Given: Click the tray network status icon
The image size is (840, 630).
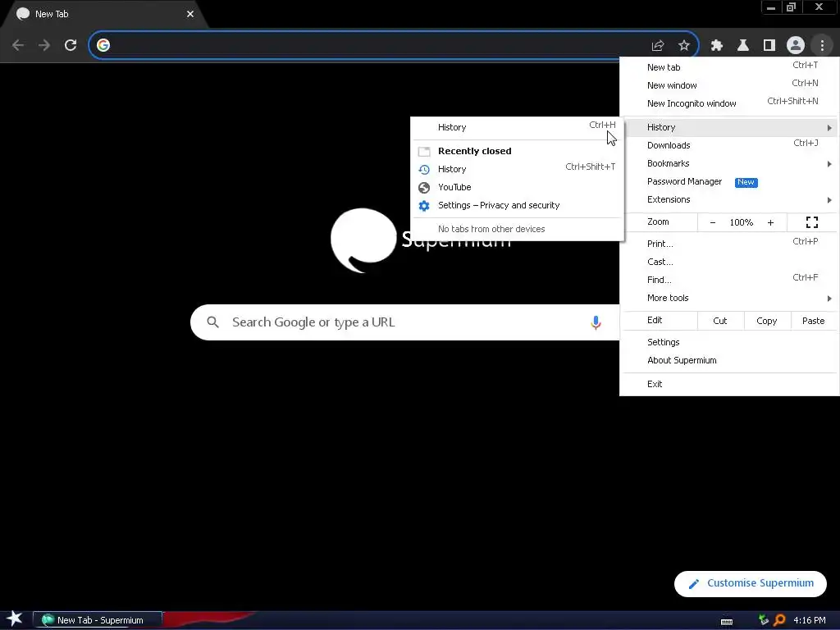Looking at the screenshot, I should point(764,620).
